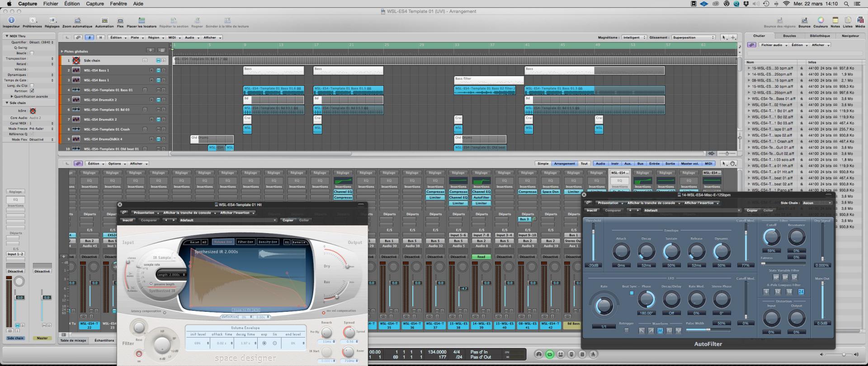The image size is (868, 366).
Task: Select triangle LFO waveform in AutoFilter
Action: [x=660, y=331]
